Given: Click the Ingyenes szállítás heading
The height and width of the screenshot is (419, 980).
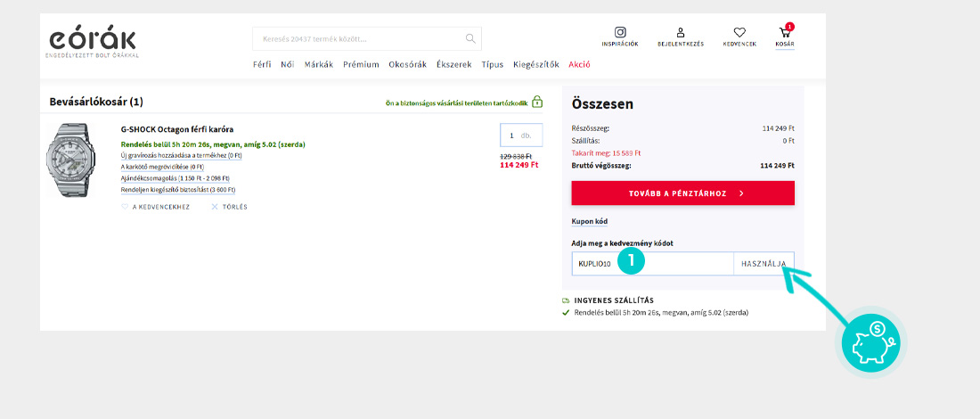Looking at the screenshot, I should click(614, 300).
